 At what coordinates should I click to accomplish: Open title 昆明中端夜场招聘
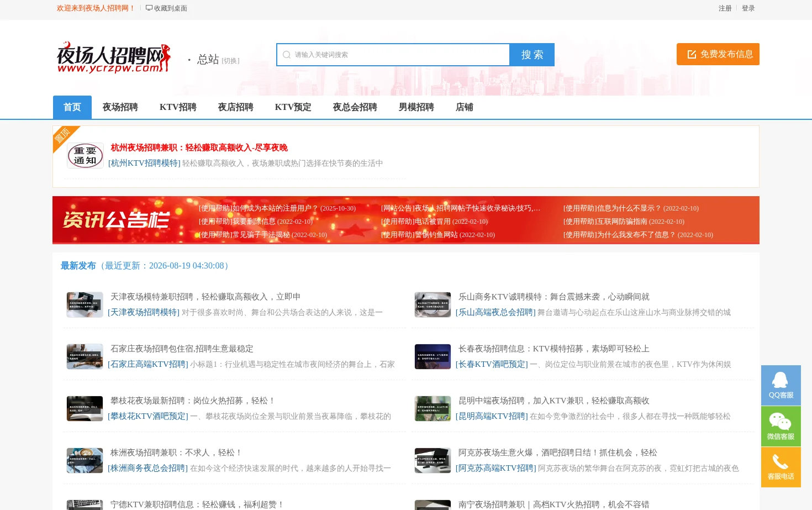(x=554, y=401)
